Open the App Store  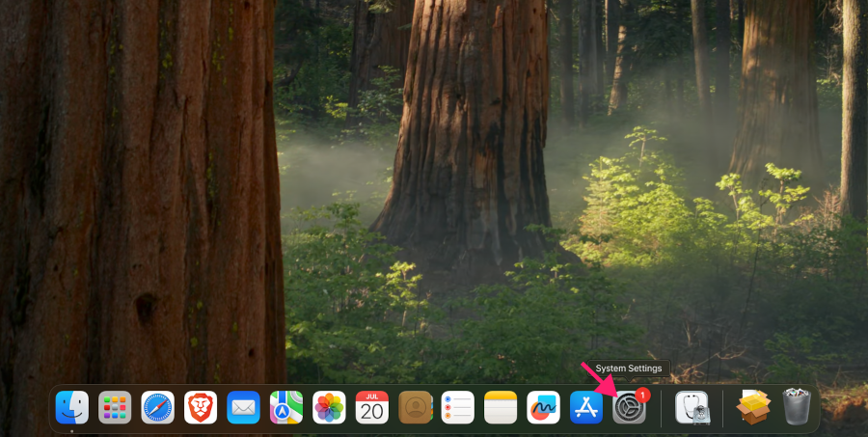click(586, 407)
